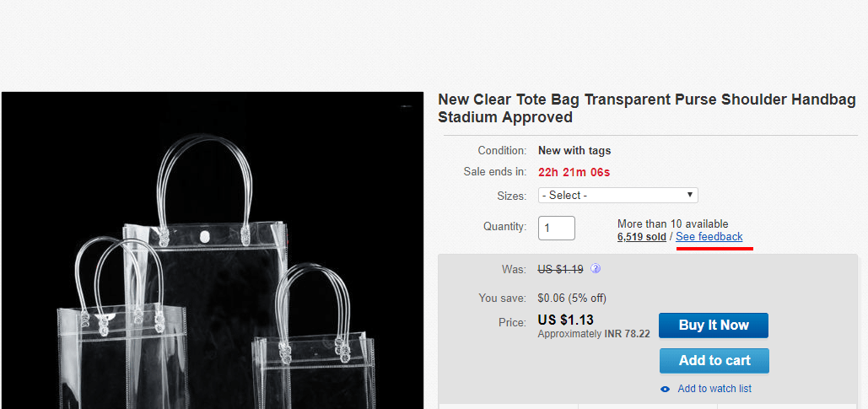Image resolution: width=868 pixels, height=409 pixels.
Task: Click the New with tags condition text
Action: [574, 151]
